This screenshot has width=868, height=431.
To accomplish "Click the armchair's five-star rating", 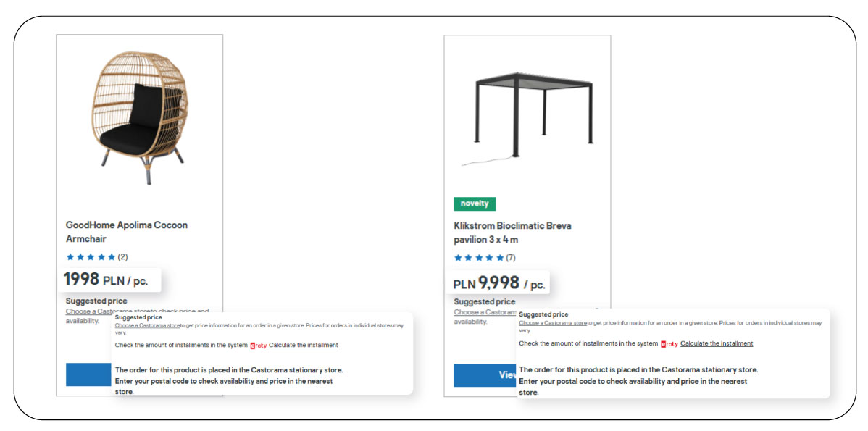I will tap(91, 257).
